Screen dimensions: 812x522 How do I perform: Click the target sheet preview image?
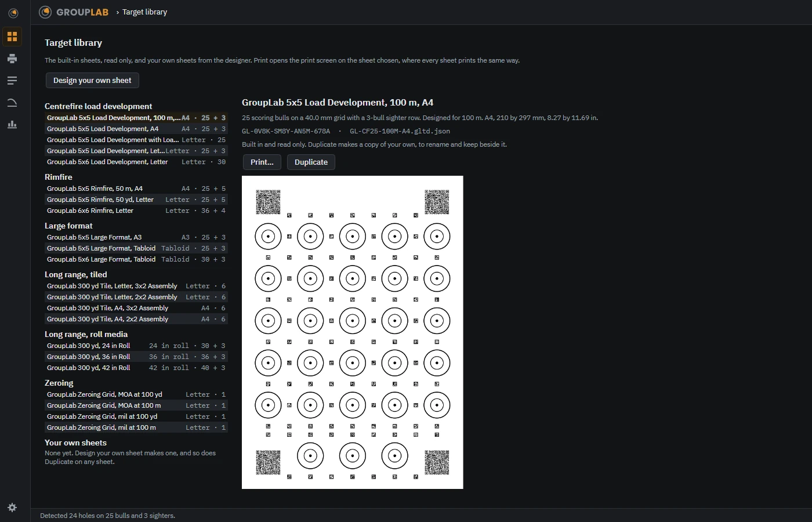point(353,332)
